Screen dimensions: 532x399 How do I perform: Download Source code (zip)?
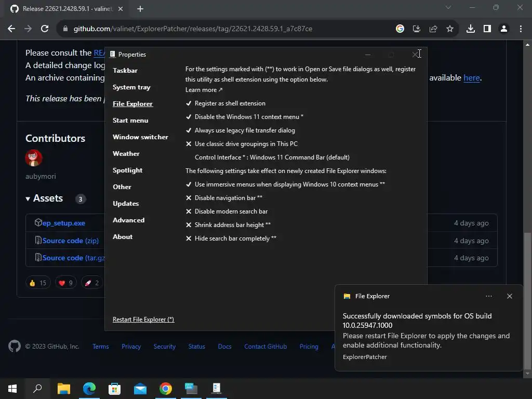coord(71,241)
